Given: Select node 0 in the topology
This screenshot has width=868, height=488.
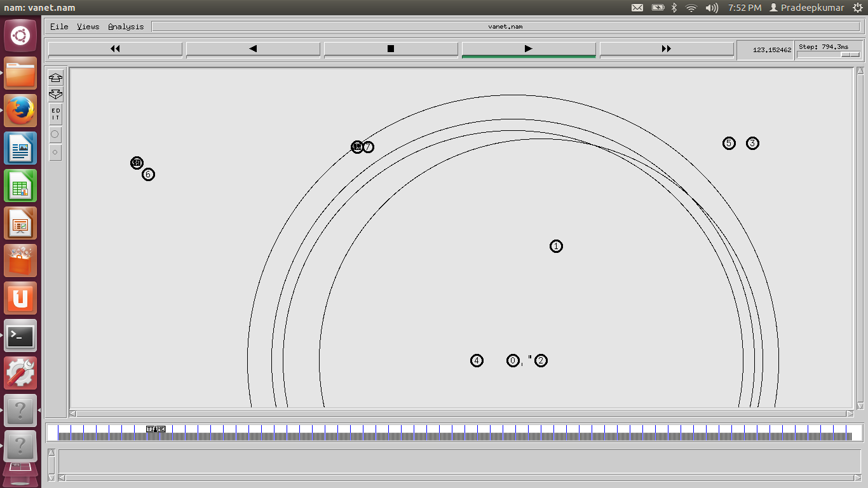Looking at the screenshot, I should (513, 360).
